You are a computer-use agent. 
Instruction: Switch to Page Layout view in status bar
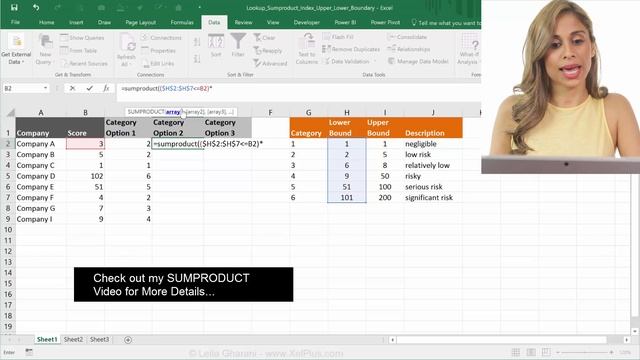[x=531, y=352]
